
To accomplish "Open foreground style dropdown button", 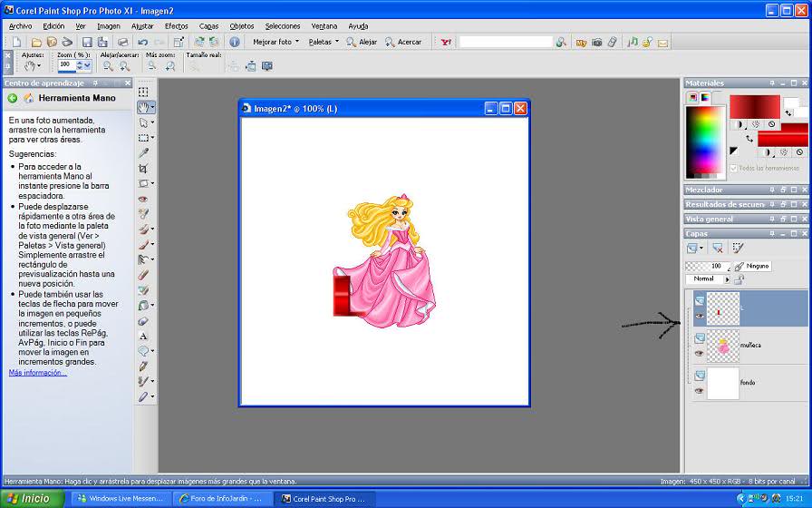I will [739, 124].
